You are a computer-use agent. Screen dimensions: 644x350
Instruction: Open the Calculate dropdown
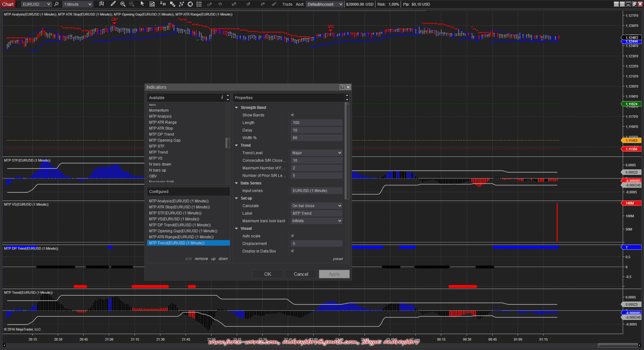[316, 206]
